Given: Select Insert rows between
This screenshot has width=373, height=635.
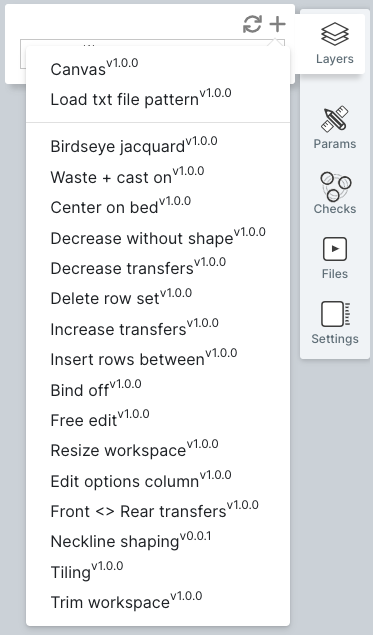Looking at the screenshot, I should pyautogui.click(x=158, y=358).
